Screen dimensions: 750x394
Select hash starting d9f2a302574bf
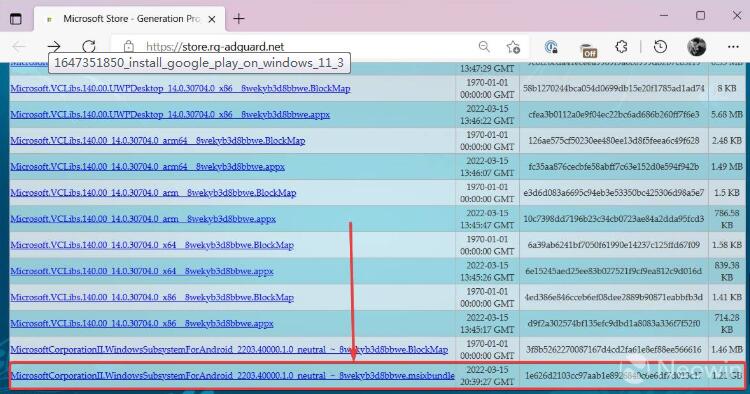tap(614, 323)
